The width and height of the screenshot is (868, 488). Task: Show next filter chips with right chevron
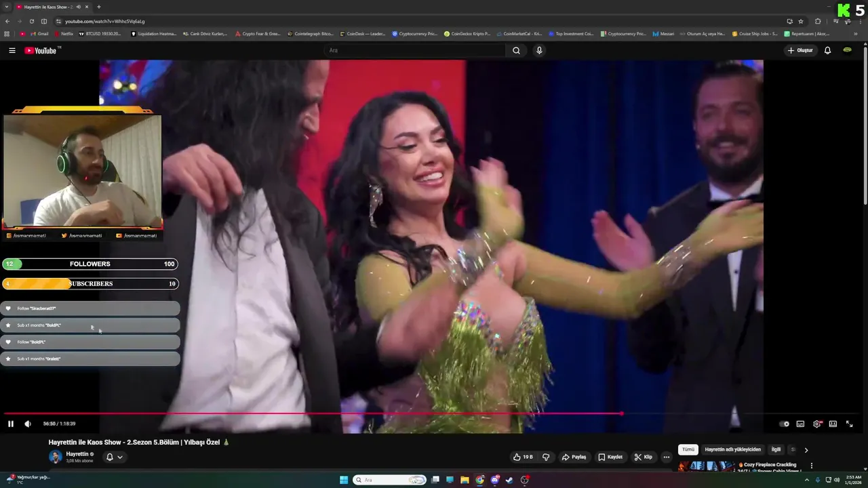[x=806, y=450]
